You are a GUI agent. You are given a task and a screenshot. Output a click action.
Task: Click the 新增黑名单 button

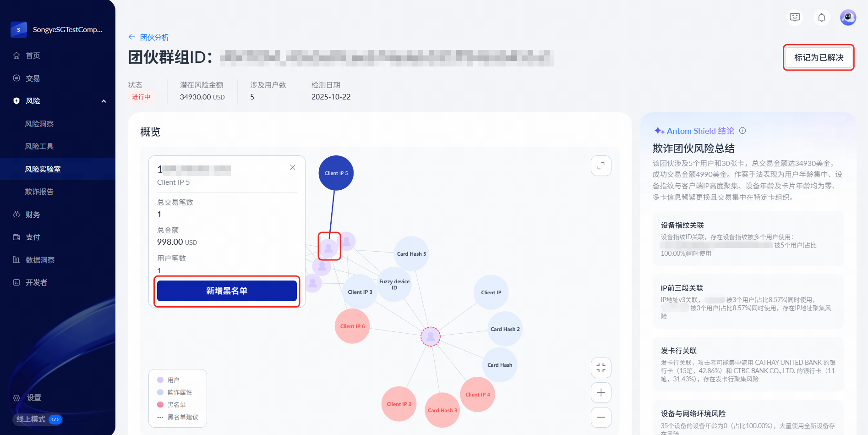[227, 291]
